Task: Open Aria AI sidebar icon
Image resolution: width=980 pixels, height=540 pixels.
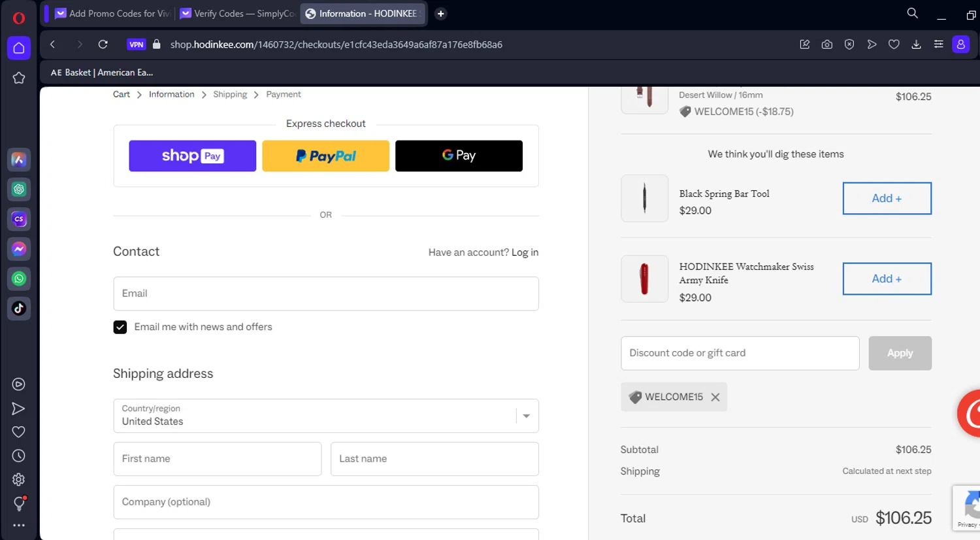Action: (19, 160)
